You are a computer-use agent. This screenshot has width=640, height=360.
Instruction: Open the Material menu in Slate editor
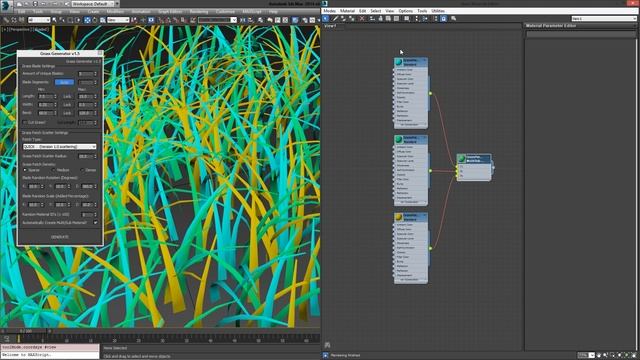click(347, 11)
